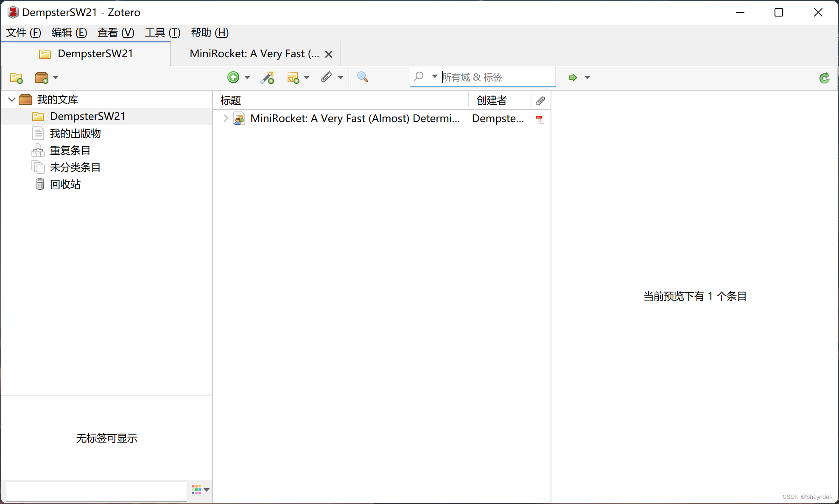This screenshot has height=504, width=839.
Task: Close the MiniRocket tab
Action: click(x=329, y=54)
